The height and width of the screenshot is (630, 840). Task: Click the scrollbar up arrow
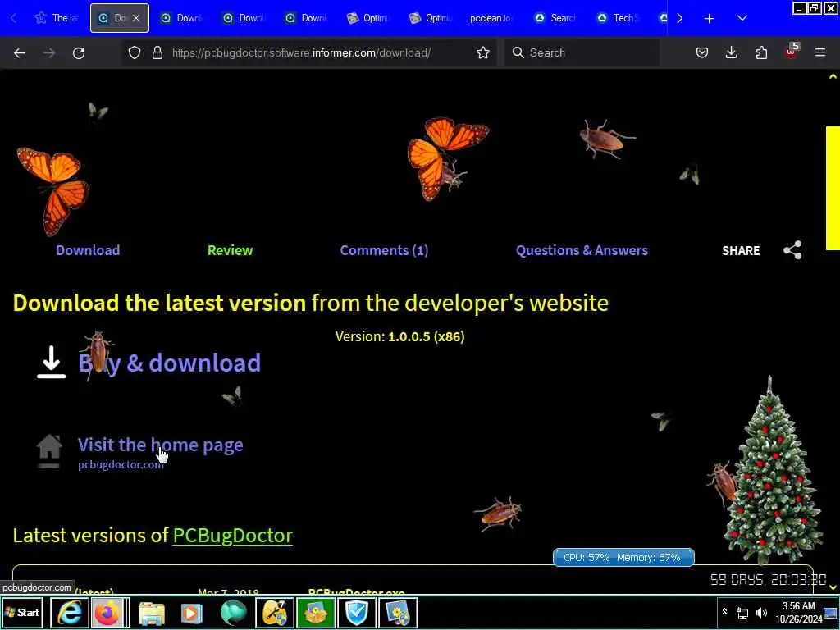tap(833, 76)
